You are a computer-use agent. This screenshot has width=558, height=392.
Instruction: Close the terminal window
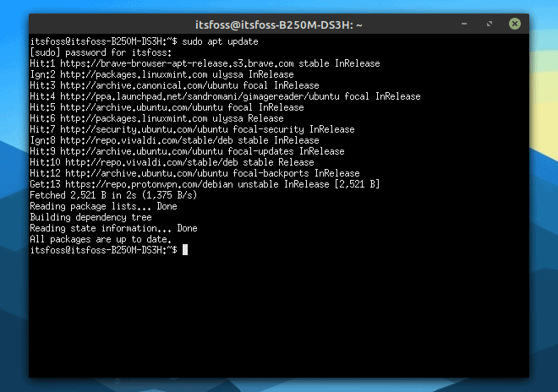pyautogui.click(x=514, y=24)
